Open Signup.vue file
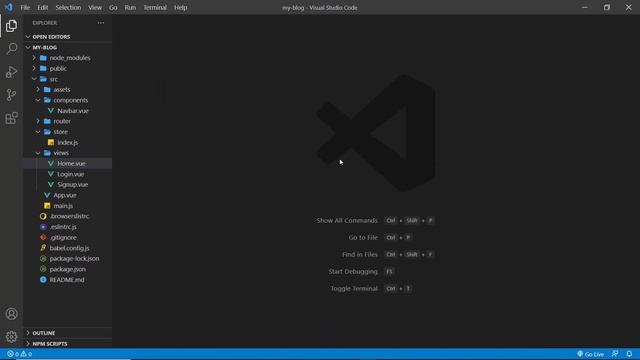Image resolution: width=640 pixels, height=360 pixels. click(x=67, y=184)
